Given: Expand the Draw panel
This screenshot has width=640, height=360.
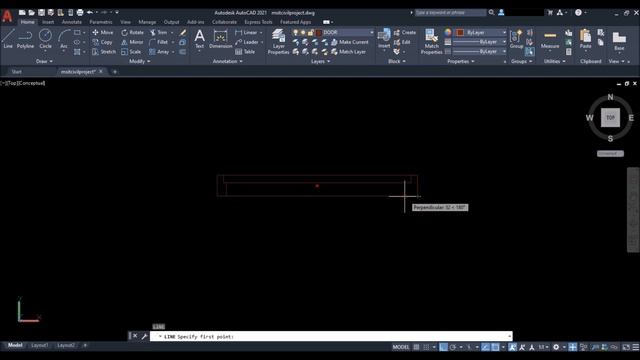Looking at the screenshot, I should [44, 61].
